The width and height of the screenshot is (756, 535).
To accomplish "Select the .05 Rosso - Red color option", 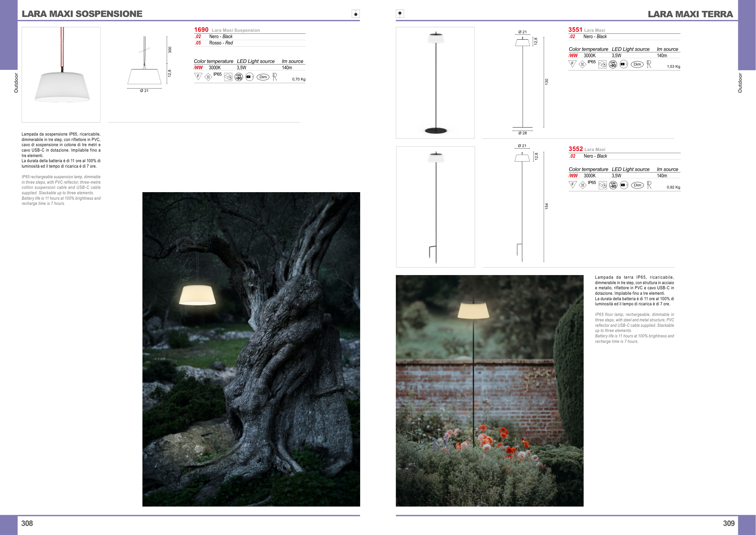I will (x=221, y=43).
